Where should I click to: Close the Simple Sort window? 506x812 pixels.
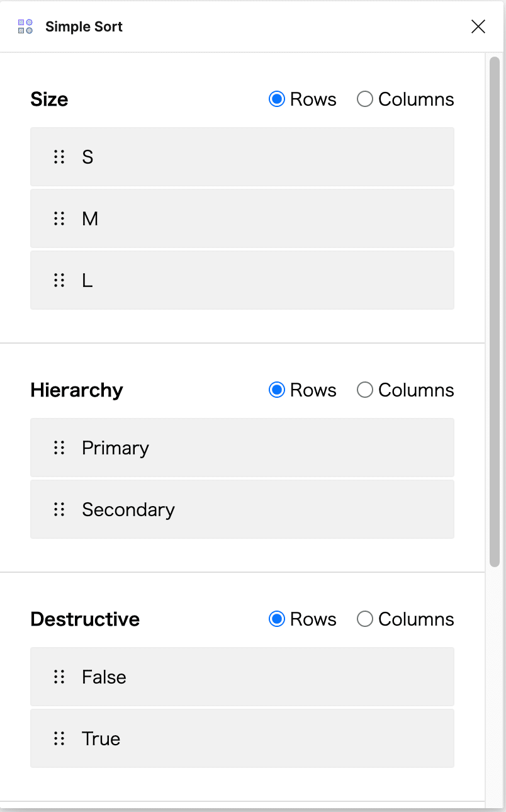tap(478, 26)
